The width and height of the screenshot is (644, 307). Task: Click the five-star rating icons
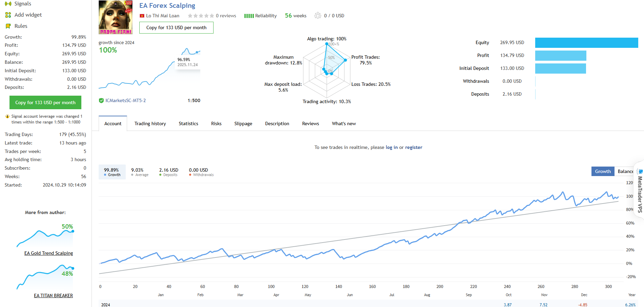[x=201, y=16]
